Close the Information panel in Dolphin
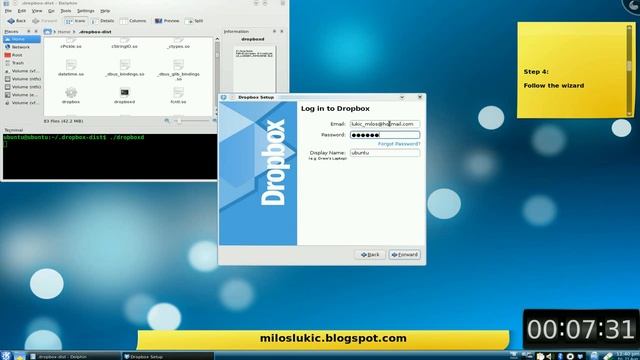 coord(282,31)
